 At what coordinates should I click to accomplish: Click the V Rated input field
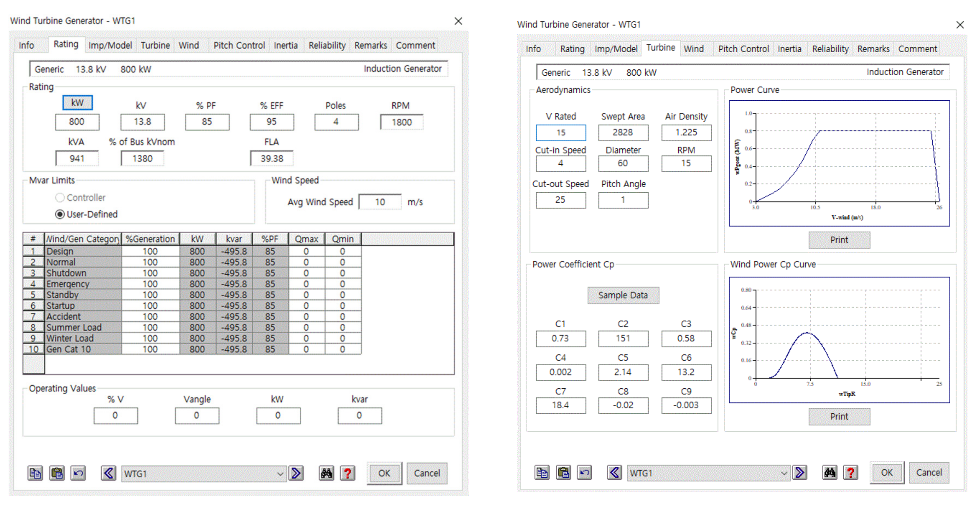tap(561, 132)
